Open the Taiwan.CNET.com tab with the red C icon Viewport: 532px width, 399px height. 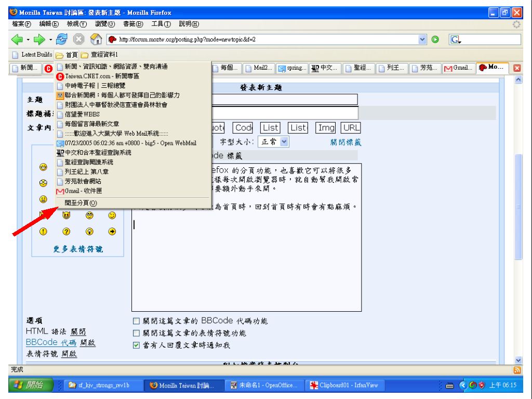tap(48, 69)
